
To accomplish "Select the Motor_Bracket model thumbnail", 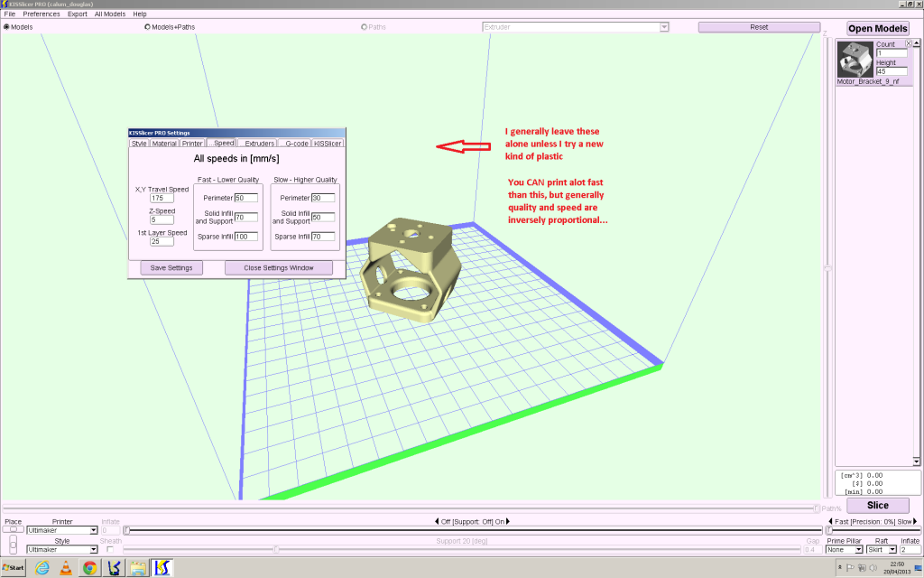I will click(x=855, y=59).
